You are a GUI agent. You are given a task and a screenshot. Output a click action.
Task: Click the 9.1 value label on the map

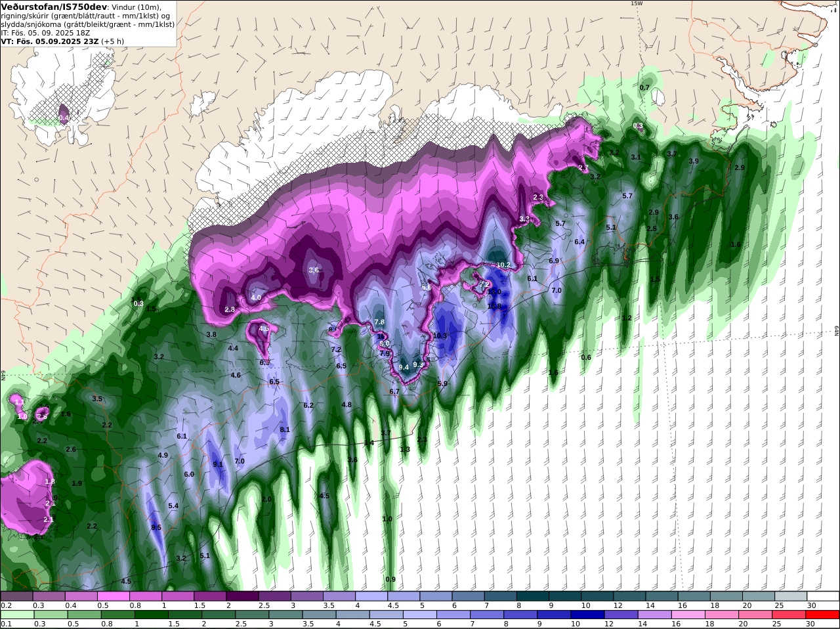pos(218,464)
